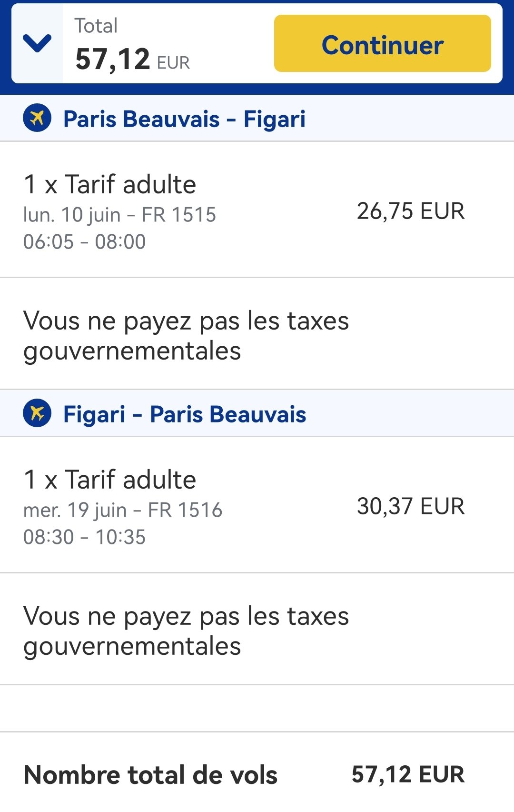Screen dimensions: 514x812
Task: Tap the Nombre total de vols label
Action: pos(150,775)
